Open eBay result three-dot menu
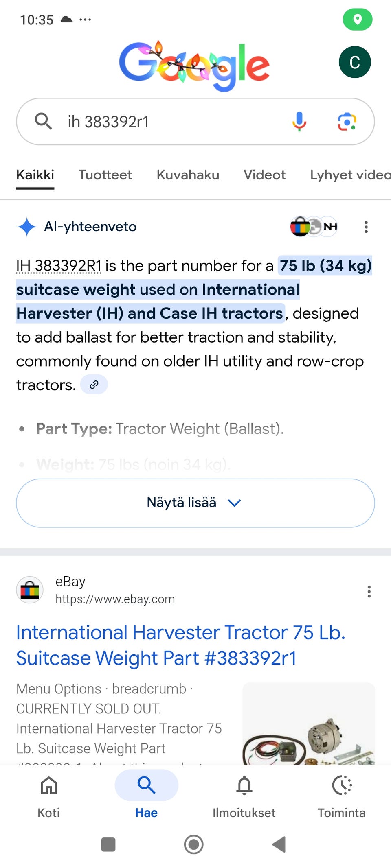 [x=369, y=591]
